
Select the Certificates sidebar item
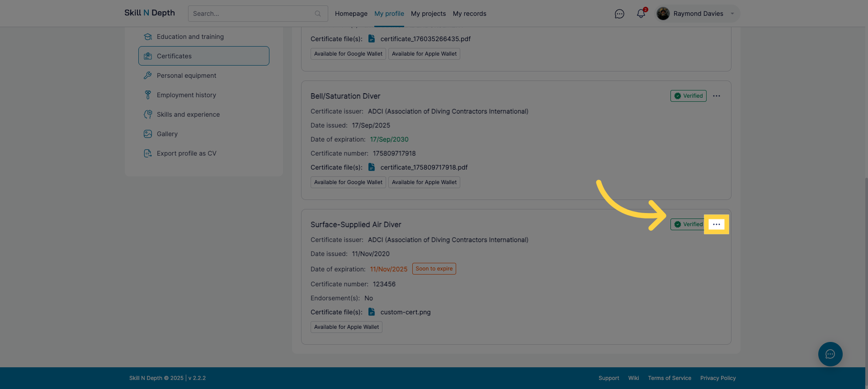[x=204, y=56]
